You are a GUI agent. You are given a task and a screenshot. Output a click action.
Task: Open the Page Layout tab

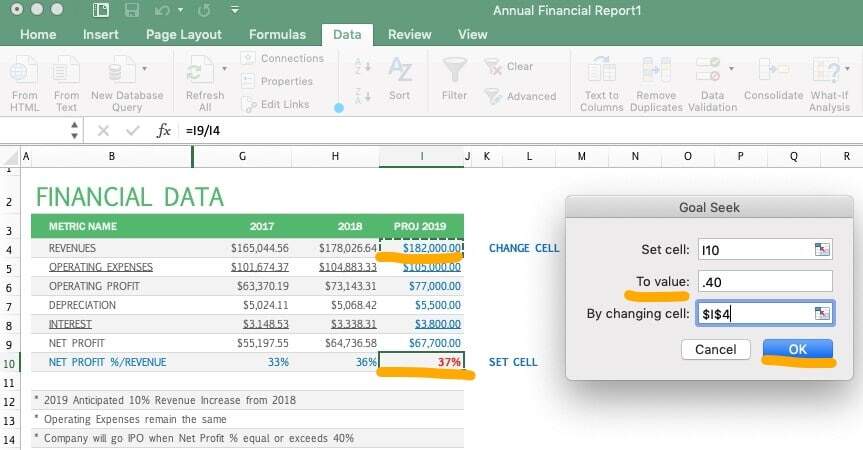(x=184, y=35)
